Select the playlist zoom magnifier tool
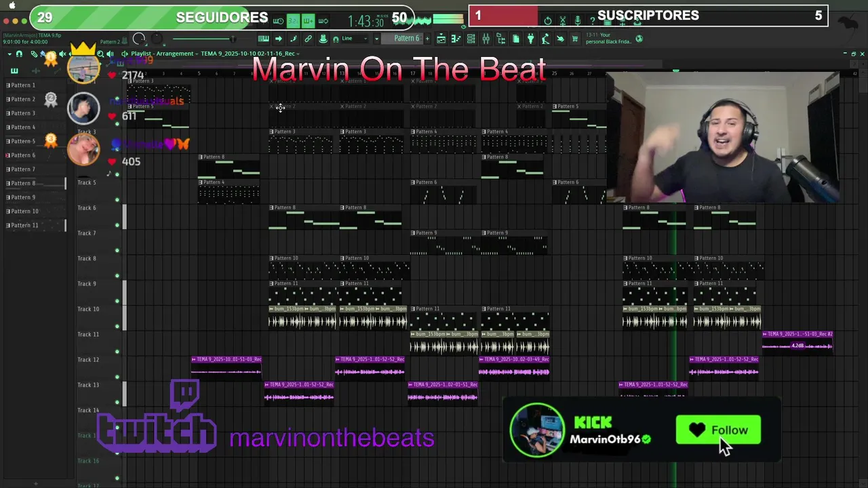This screenshot has height=488, width=868. point(100,54)
